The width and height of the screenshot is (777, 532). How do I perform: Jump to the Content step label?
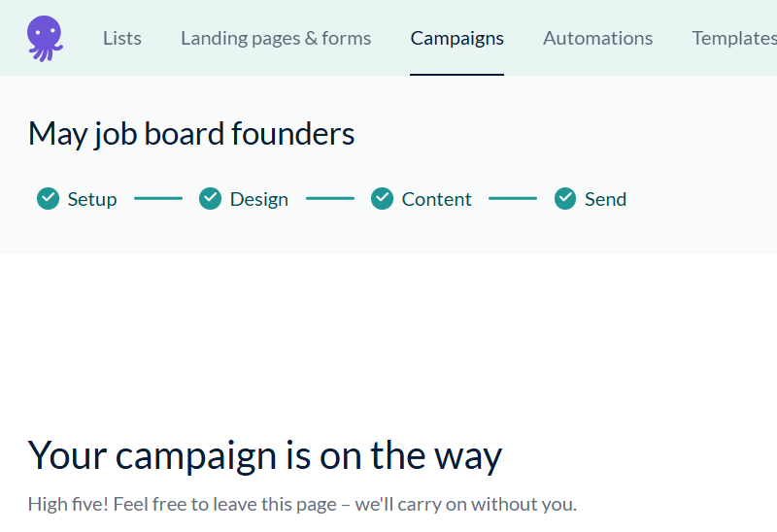437,199
